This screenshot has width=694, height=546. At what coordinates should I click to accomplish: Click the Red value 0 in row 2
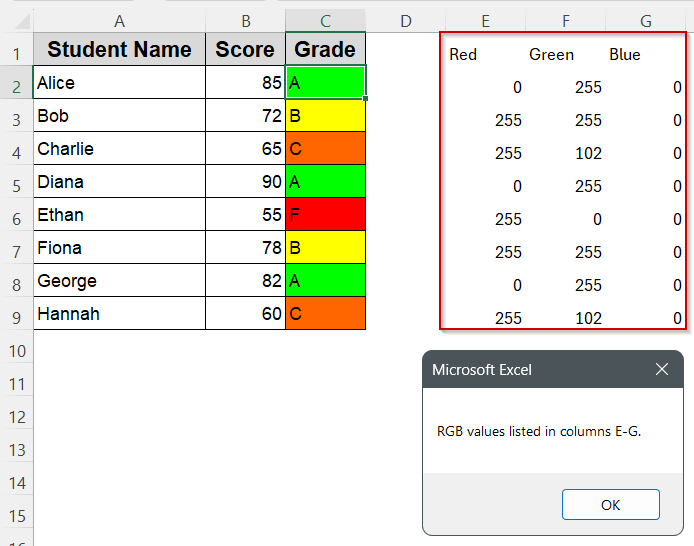coord(517,88)
